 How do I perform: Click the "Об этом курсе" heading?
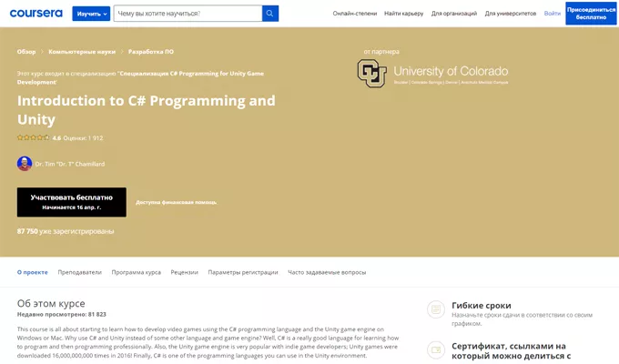(x=51, y=303)
